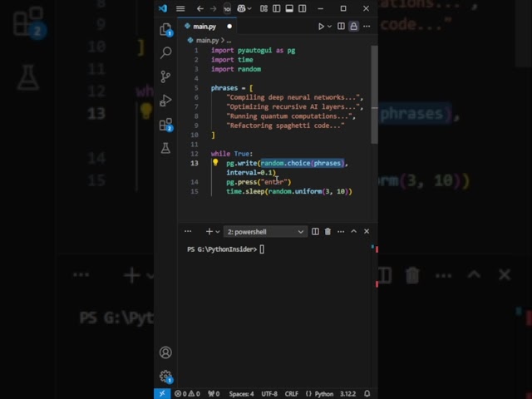Click the 'while True:' line
The width and height of the screenshot is (532, 399).
[x=232, y=154]
